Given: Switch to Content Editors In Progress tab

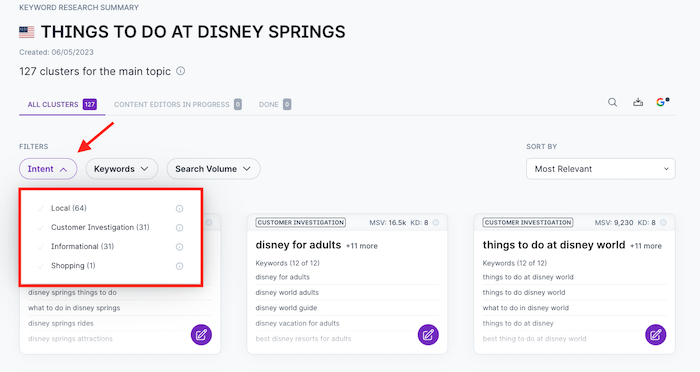Looking at the screenshot, I should click(x=178, y=104).
